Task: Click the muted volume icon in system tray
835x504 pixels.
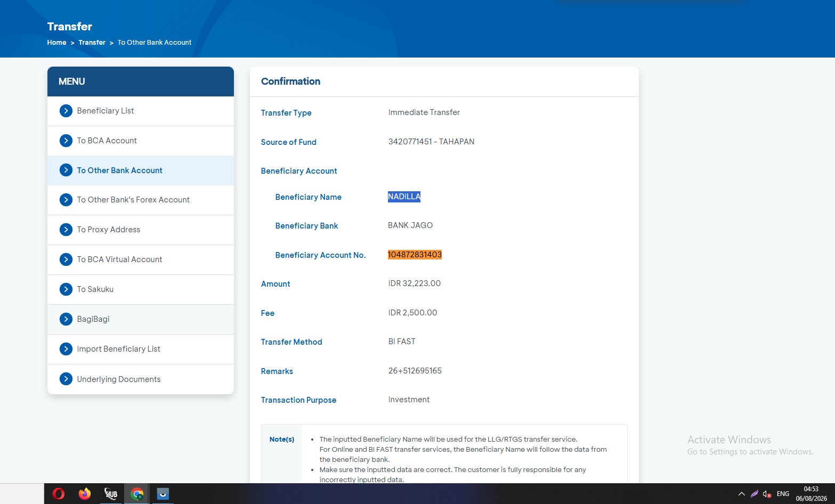Action: pos(767,494)
